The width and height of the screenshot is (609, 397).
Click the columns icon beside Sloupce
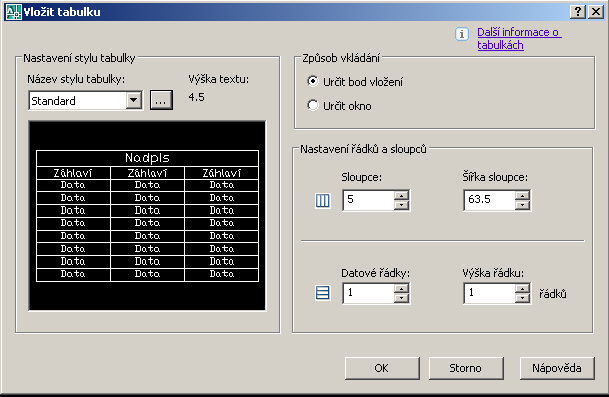point(322,201)
